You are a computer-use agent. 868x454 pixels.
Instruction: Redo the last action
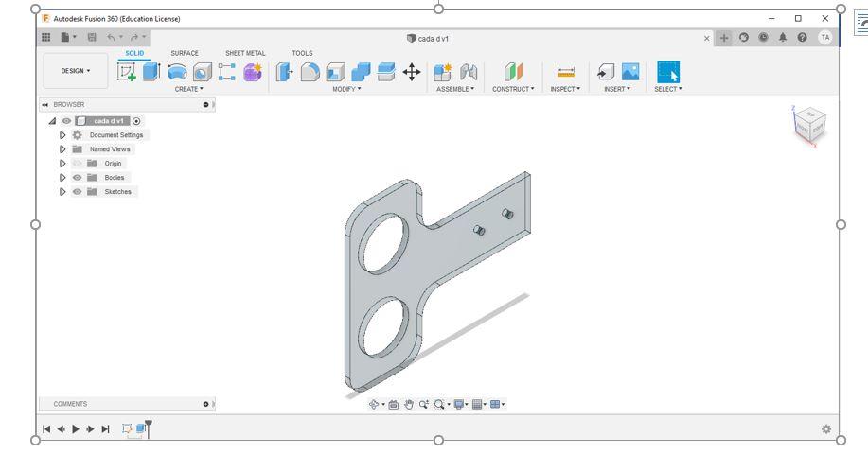[134, 38]
